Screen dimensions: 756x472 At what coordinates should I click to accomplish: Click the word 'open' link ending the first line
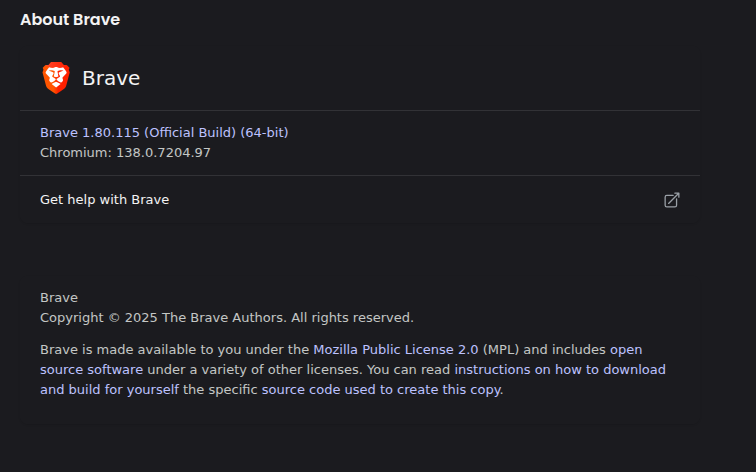(626, 350)
